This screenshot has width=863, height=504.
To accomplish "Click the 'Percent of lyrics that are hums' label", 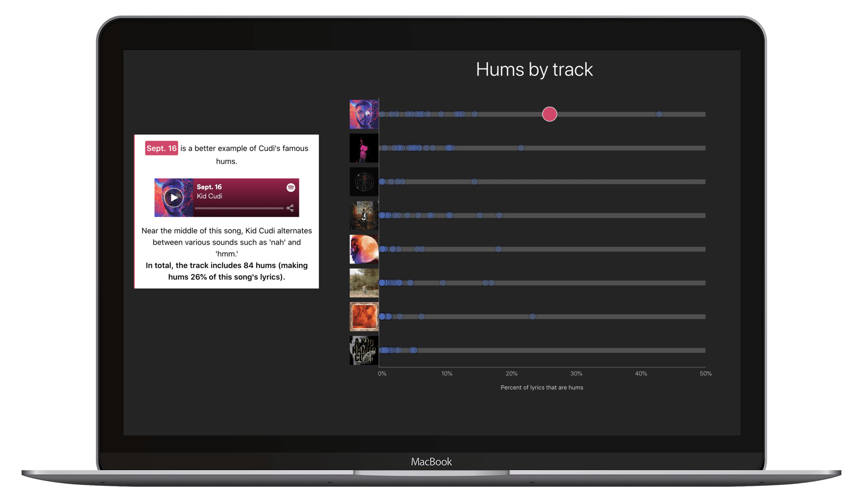I will click(542, 388).
